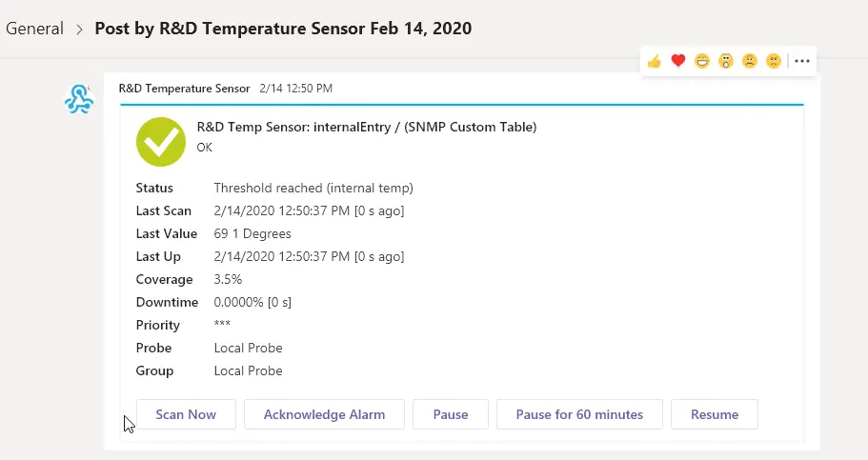The image size is (868, 460).
Task: Click the R&D Temp Sensor internalEntry card title
Action: (x=367, y=128)
